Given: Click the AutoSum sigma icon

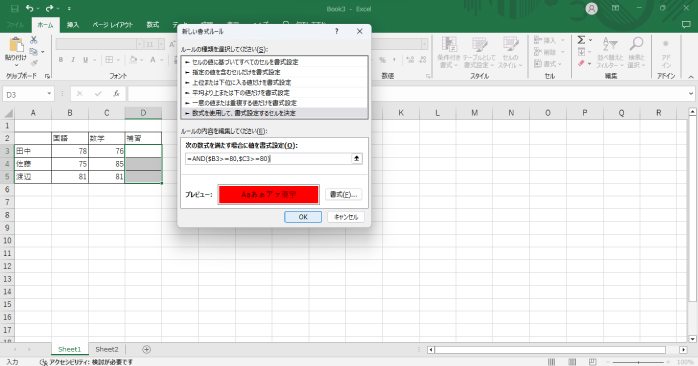Looking at the screenshot, I should coord(581,40).
